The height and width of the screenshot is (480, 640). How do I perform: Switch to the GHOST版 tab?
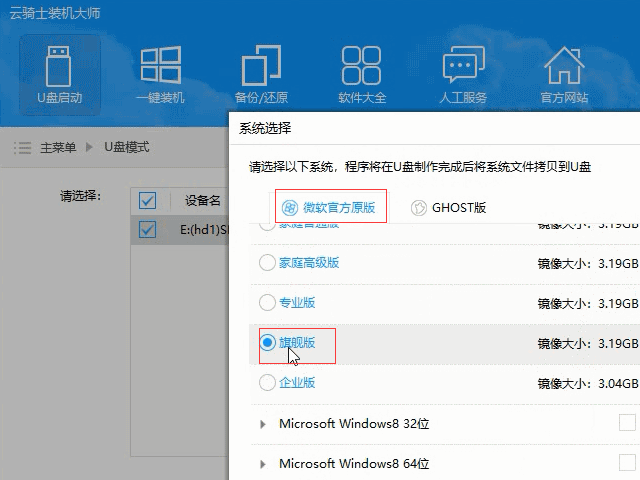pos(448,207)
